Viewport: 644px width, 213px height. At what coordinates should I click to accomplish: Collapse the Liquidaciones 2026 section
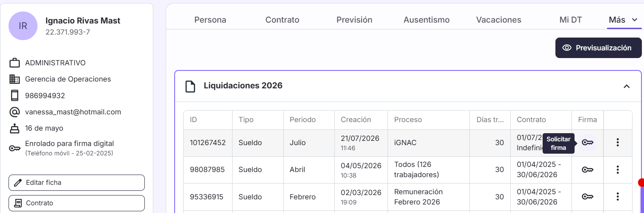point(627,86)
